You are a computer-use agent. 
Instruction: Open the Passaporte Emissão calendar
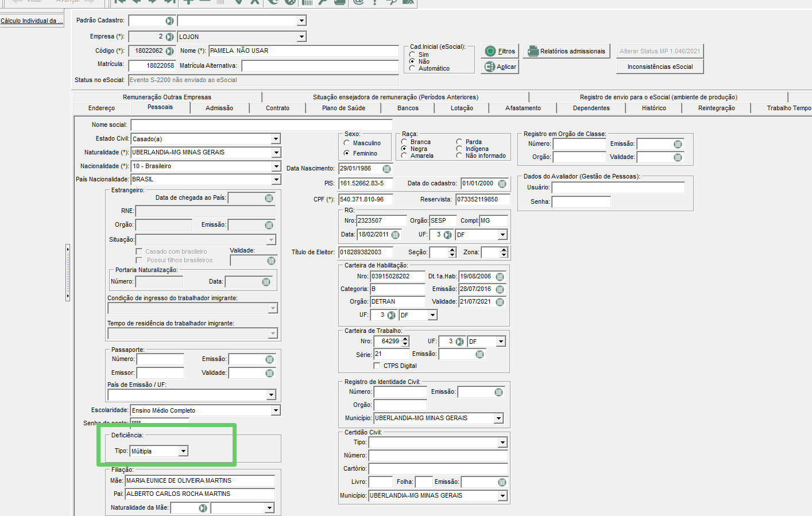click(269, 359)
